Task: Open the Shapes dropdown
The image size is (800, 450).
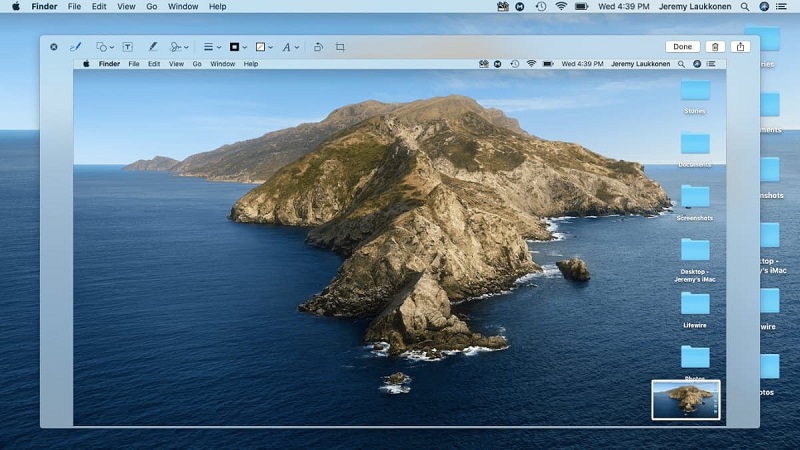Action: pos(104,47)
